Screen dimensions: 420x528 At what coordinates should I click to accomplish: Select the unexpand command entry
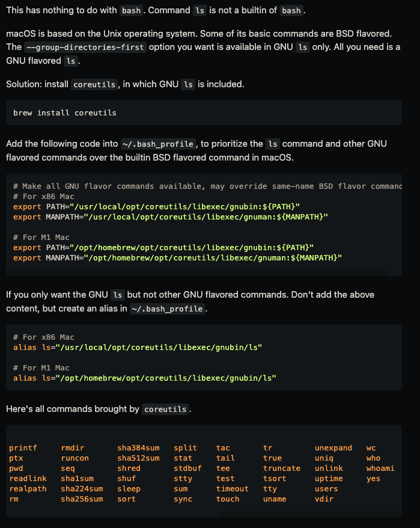point(333,448)
